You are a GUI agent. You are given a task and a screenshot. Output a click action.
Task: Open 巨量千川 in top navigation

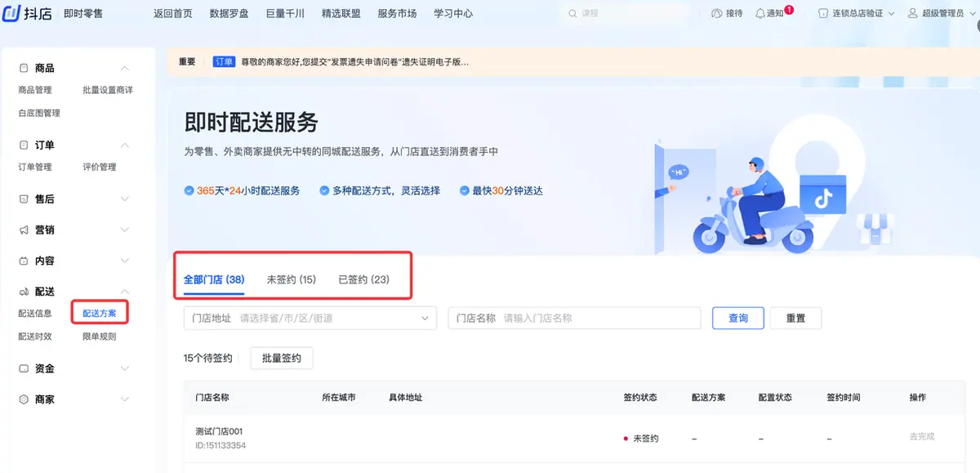(286, 14)
